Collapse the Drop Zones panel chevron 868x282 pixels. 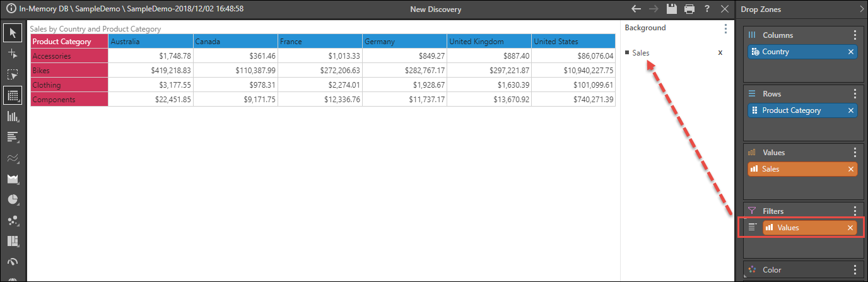[862, 9]
